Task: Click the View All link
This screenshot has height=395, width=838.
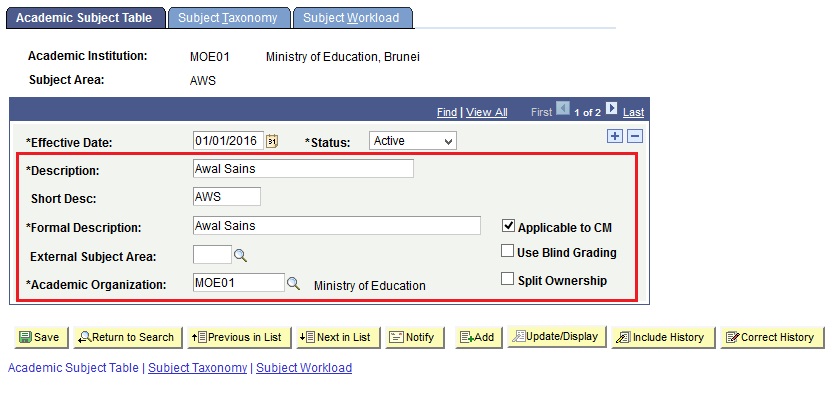Action: (x=486, y=112)
